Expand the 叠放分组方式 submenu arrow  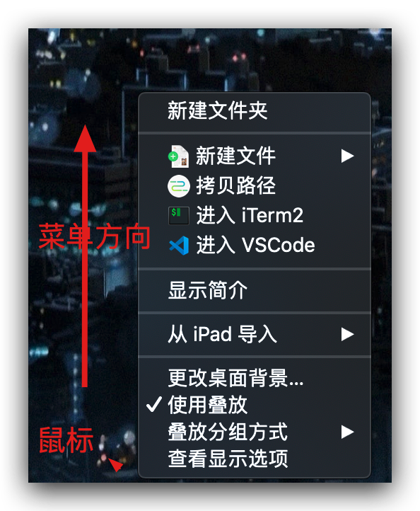[347, 432]
